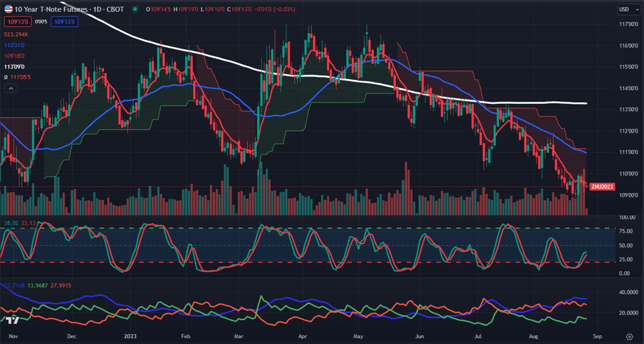Viewport: 644px width, 344px height.
Task: Click the blue buy price 109'13'5 button
Action: 64,22
